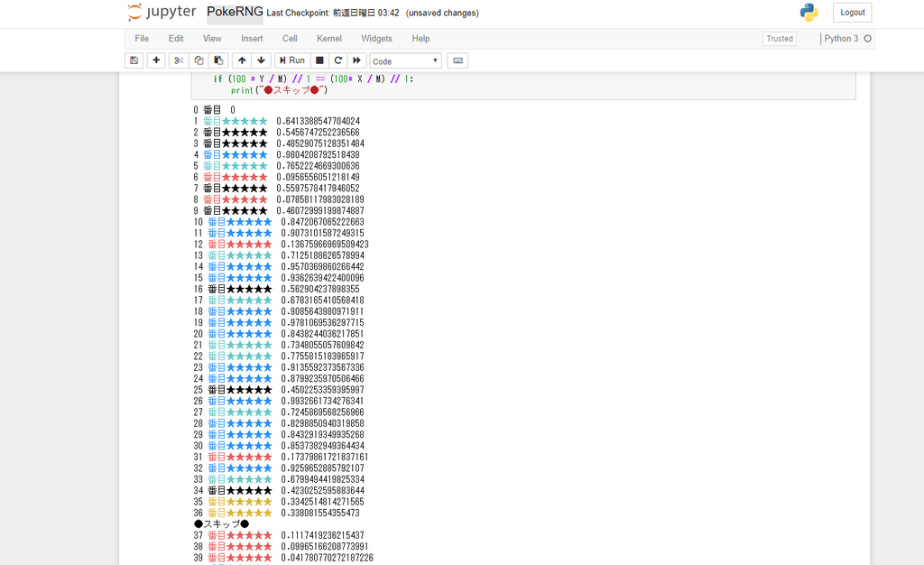Image resolution: width=924 pixels, height=565 pixels.
Task: Open the Edit menu
Action: [x=176, y=38]
